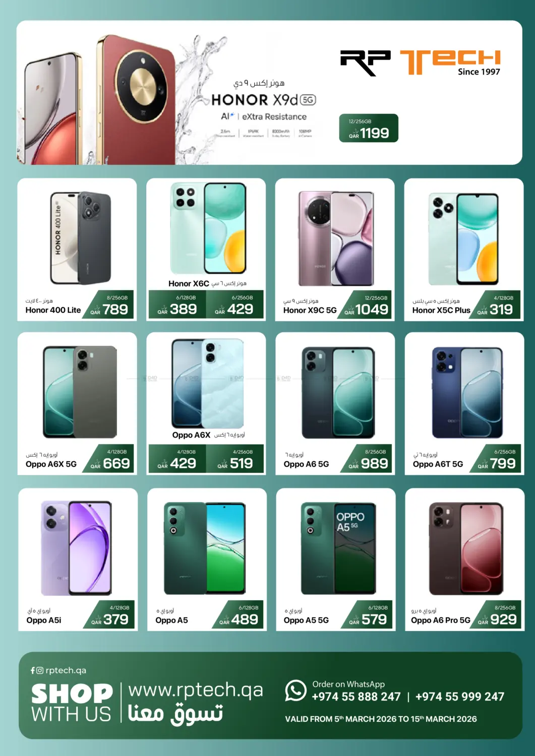
Task: Click the WhatsApp icon beside Order on WhatsApp
Action: (x=295, y=690)
